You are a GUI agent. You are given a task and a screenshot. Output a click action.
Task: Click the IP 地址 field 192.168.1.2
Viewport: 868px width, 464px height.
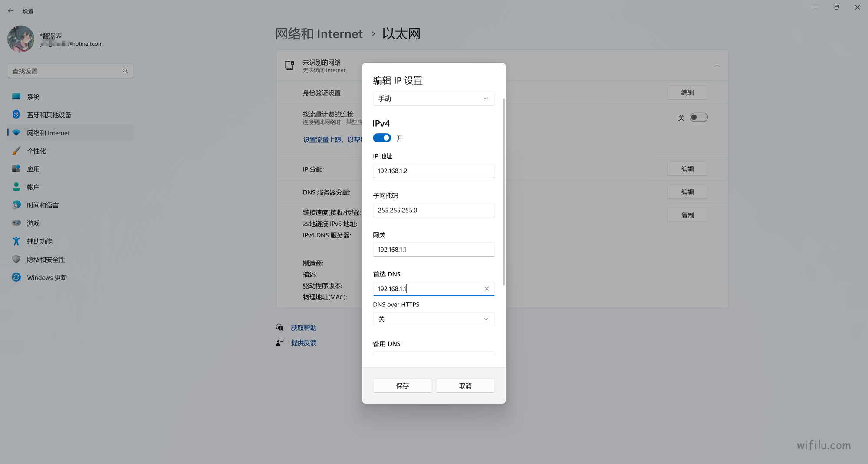434,171
